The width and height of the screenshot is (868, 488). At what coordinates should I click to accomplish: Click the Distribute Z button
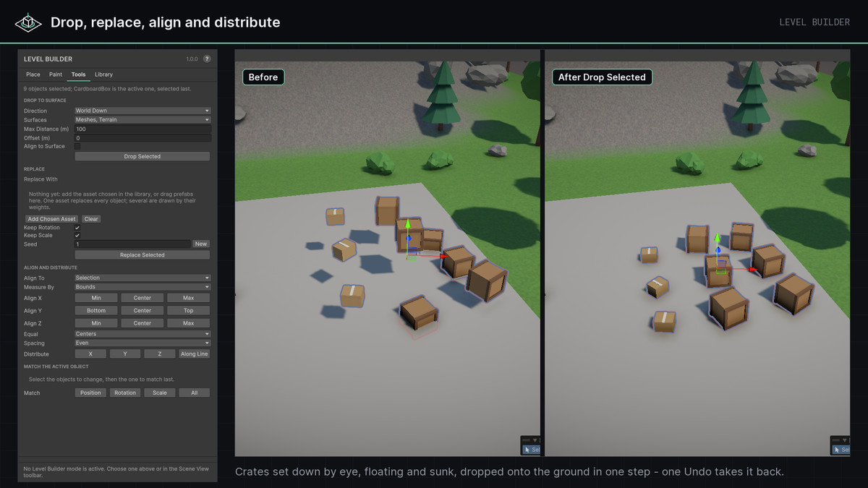(160, 354)
